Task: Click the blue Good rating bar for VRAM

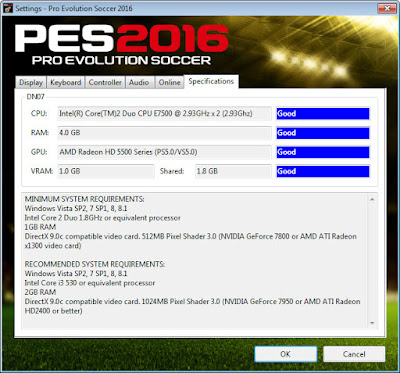Action: (x=323, y=171)
